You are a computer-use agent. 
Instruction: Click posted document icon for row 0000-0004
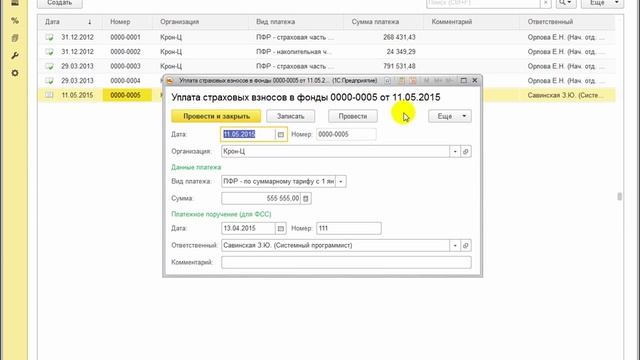pyautogui.click(x=49, y=81)
